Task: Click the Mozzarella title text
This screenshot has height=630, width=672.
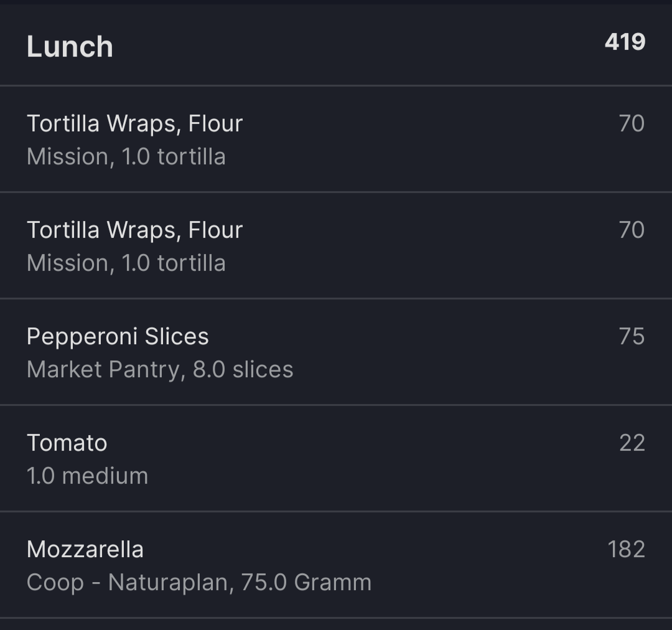Action: pyautogui.click(x=85, y=549)
